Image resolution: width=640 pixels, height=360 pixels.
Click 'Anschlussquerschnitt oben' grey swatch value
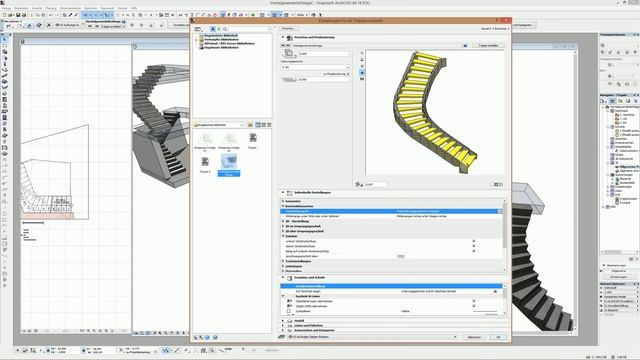click(x=401, y=256)
